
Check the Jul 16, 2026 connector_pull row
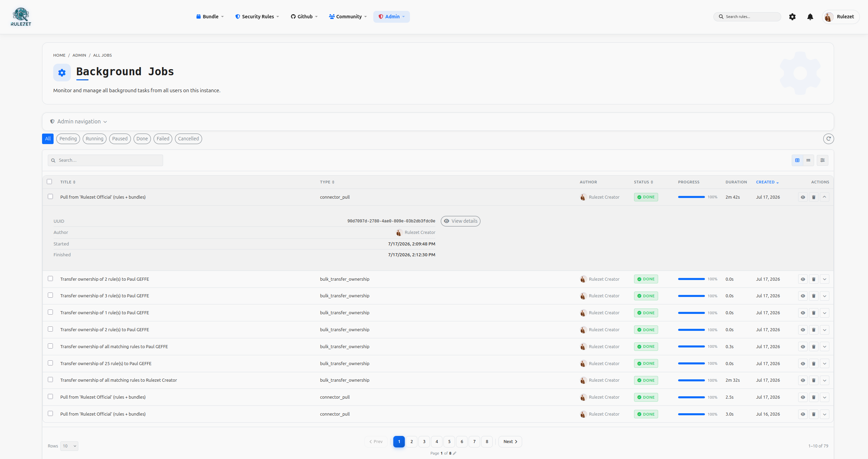[51, 414]
